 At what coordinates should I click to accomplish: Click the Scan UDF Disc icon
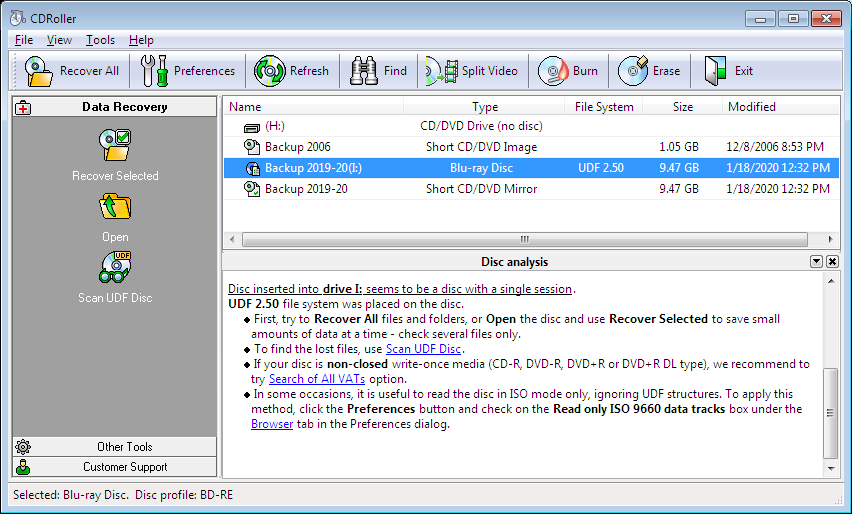(115, 267)
